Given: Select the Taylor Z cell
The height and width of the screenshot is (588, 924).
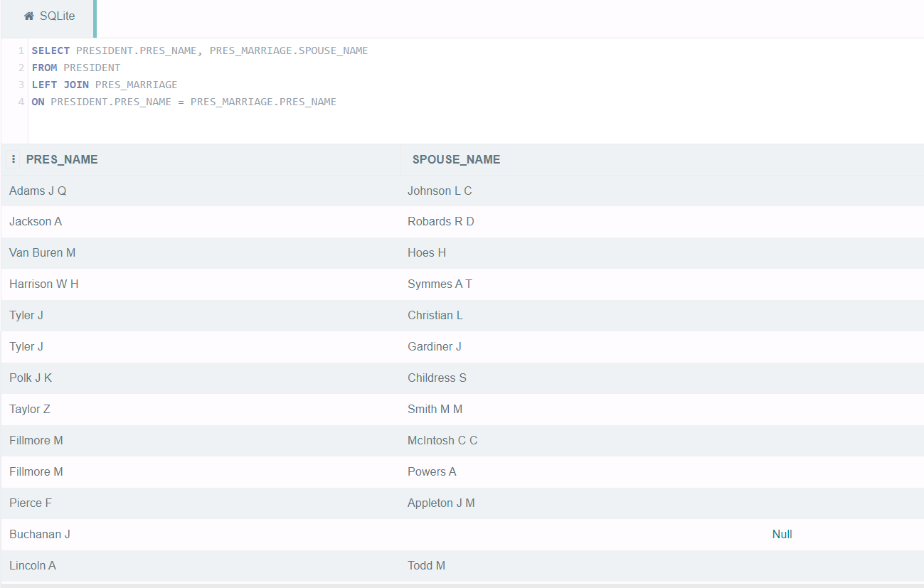Looking at the screenshot, I should [201, 410].
